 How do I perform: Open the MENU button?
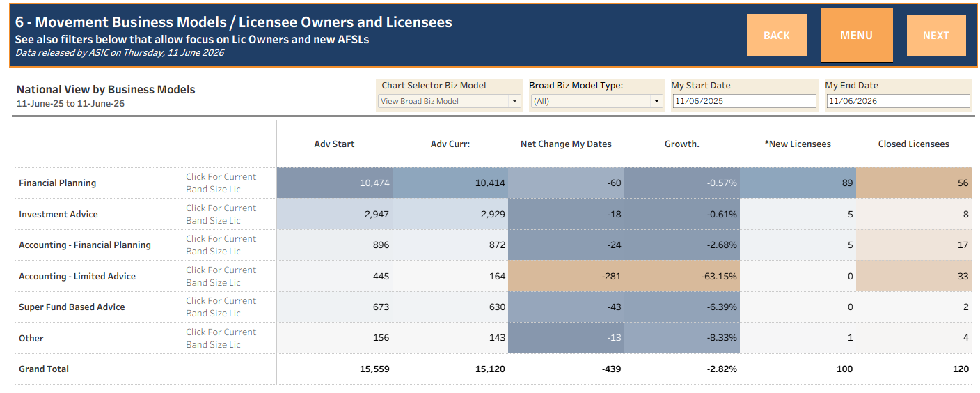(x=856, y=35)
